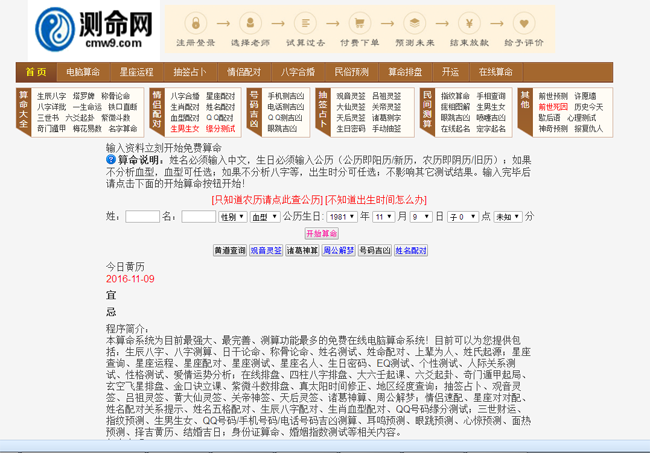Open the 生日密码 link
This screenshot has width=650, height=453.
click(x=351, y=128)
